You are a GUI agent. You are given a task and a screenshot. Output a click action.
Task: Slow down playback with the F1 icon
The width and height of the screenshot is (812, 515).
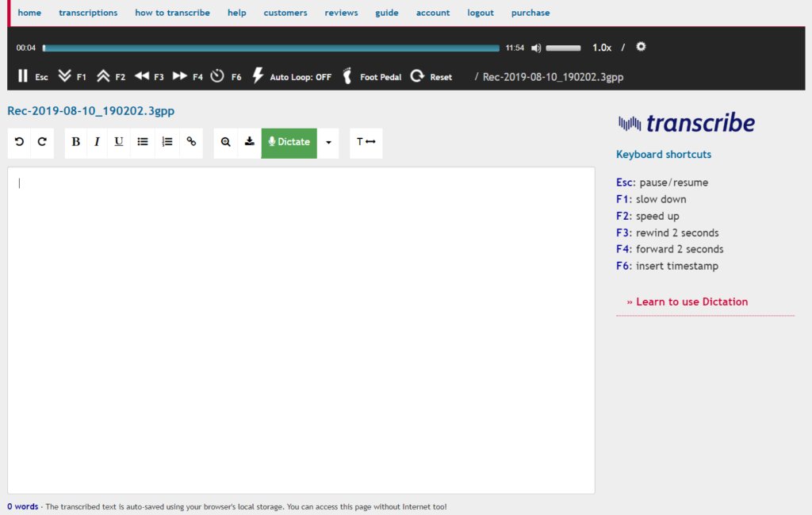pyautogui.click(x=65, y=76)
